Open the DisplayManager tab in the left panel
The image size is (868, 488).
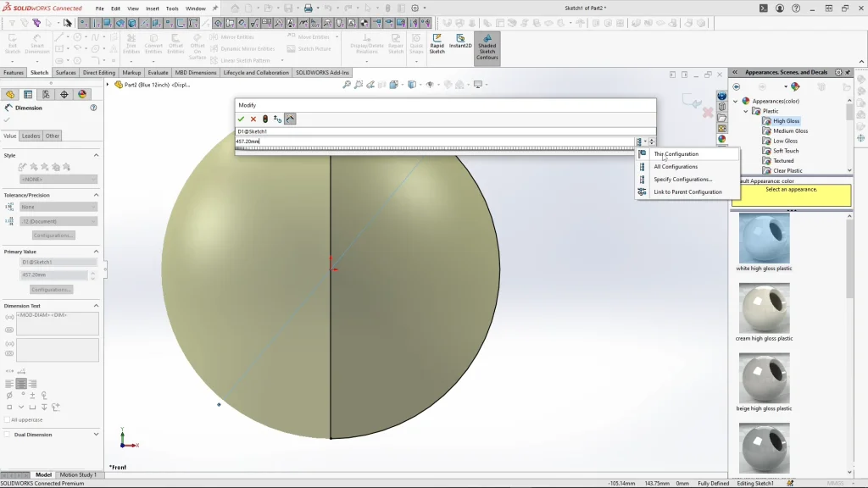click(x=82, y=95)
